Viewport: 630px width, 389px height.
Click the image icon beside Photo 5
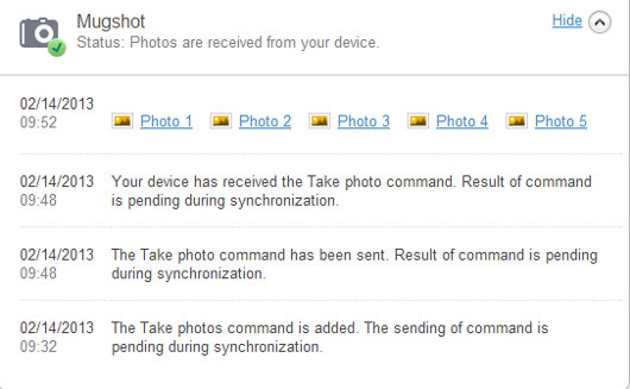click(517, 121)
